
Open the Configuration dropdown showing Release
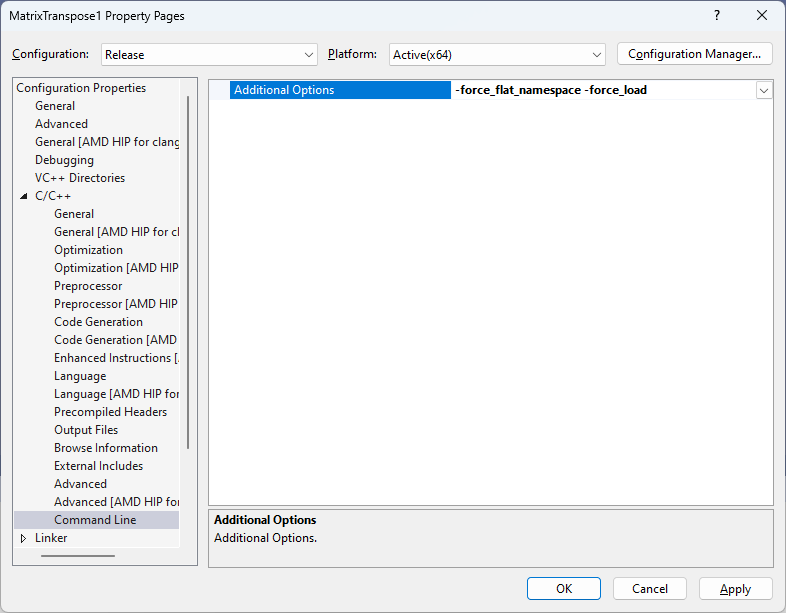coord(209,54)
